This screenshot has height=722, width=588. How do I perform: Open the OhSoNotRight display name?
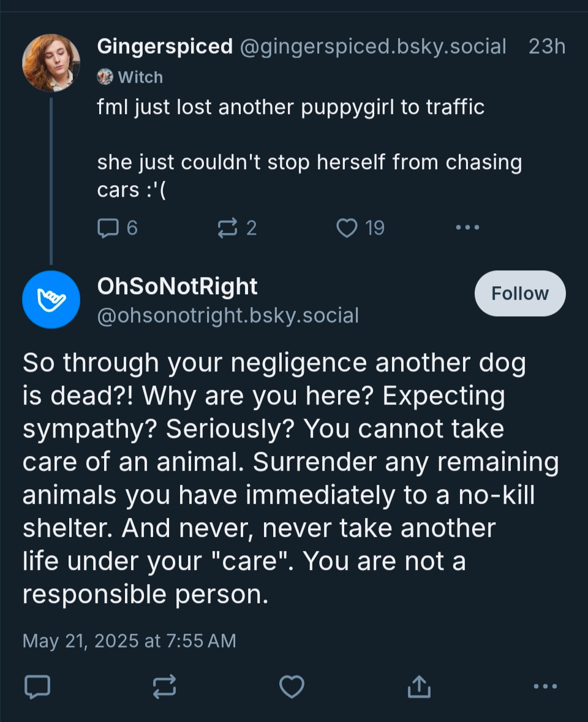(x=177, y=286)
